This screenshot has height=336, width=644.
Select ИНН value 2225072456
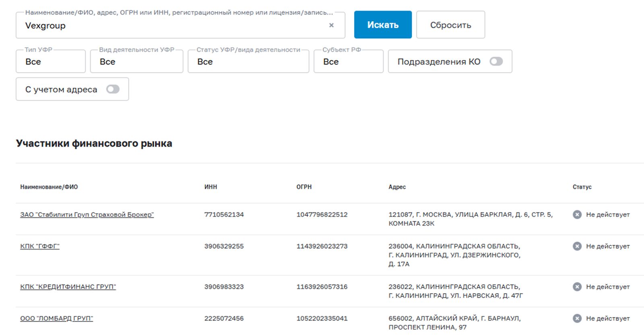coord(224,318)
